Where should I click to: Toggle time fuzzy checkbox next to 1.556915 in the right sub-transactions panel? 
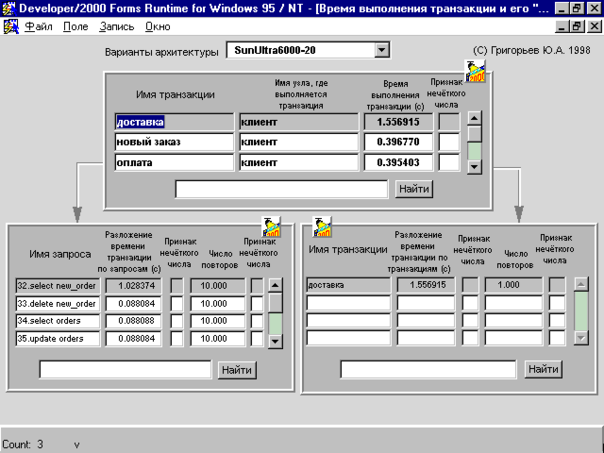point(470,285)
